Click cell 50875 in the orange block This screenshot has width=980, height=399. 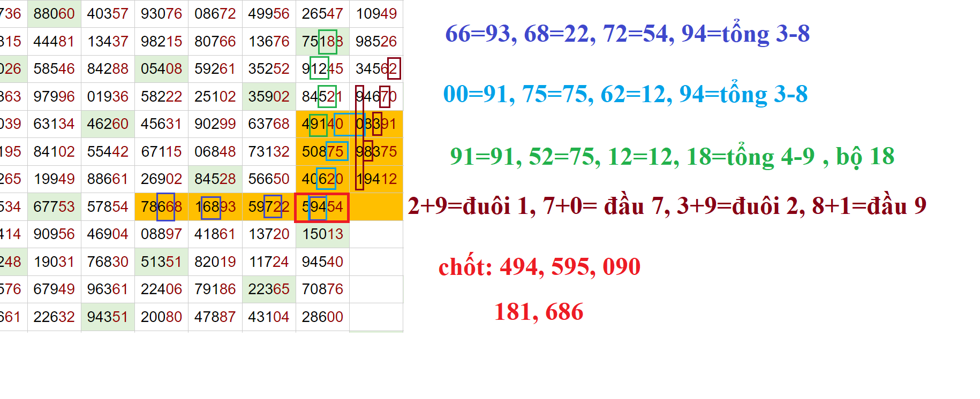coord(322,151)
